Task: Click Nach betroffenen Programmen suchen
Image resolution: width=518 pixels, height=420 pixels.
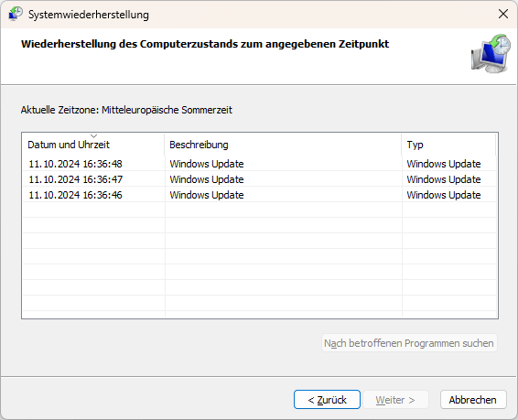Action: (x=409, y=343)
